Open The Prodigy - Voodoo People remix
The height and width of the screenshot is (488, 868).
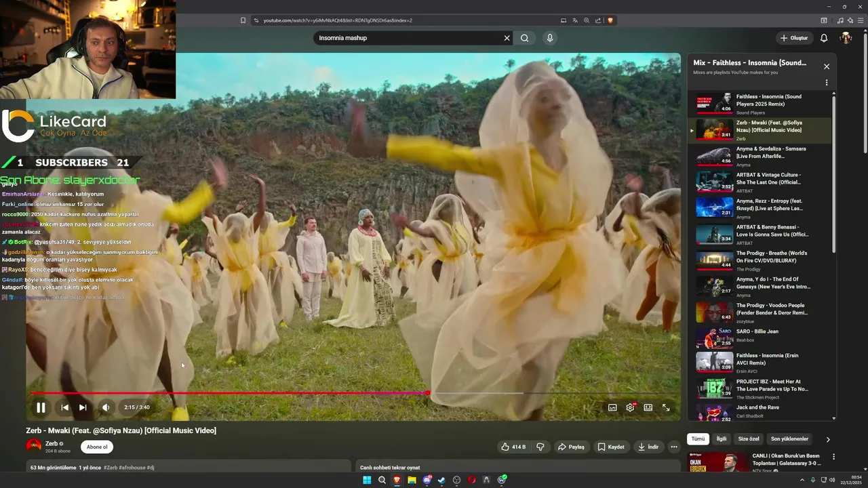click(x=759, y=312)
